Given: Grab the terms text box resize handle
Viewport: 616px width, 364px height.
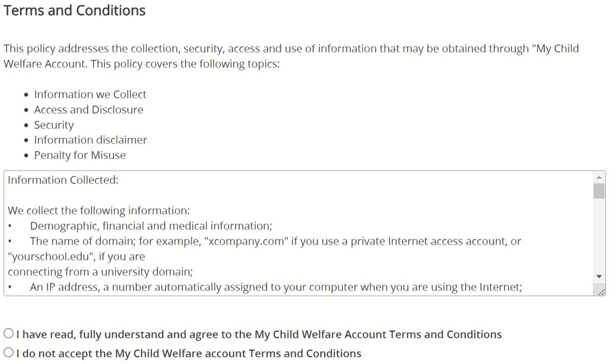Looking at the screenshot, I should click(602, 292).
